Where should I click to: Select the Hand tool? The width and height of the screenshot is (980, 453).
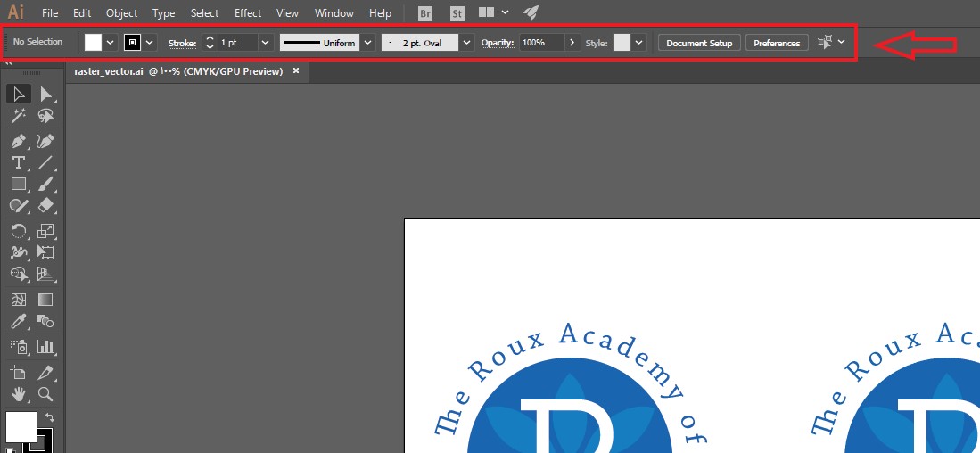coord(19,394)
